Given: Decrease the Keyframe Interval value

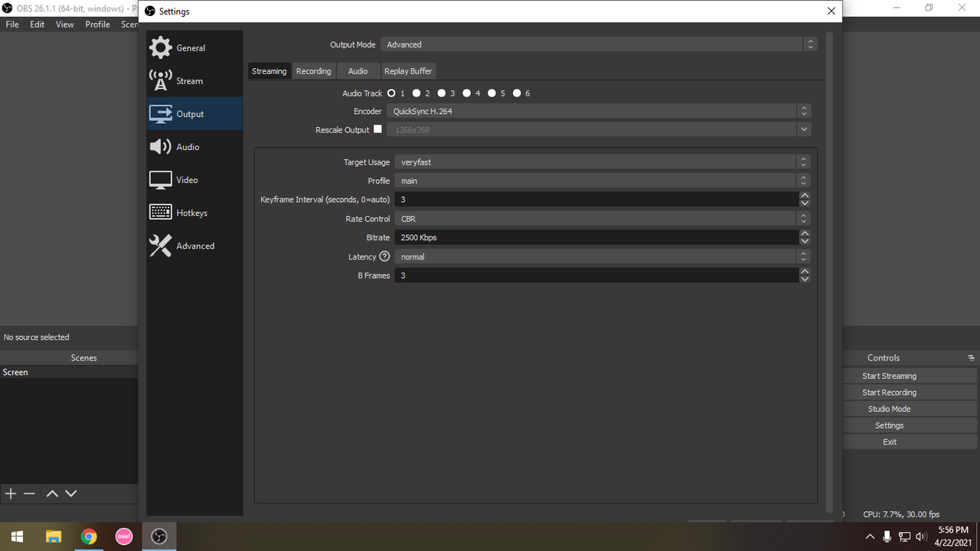Looking at the screenshot, I should [805, 204].
